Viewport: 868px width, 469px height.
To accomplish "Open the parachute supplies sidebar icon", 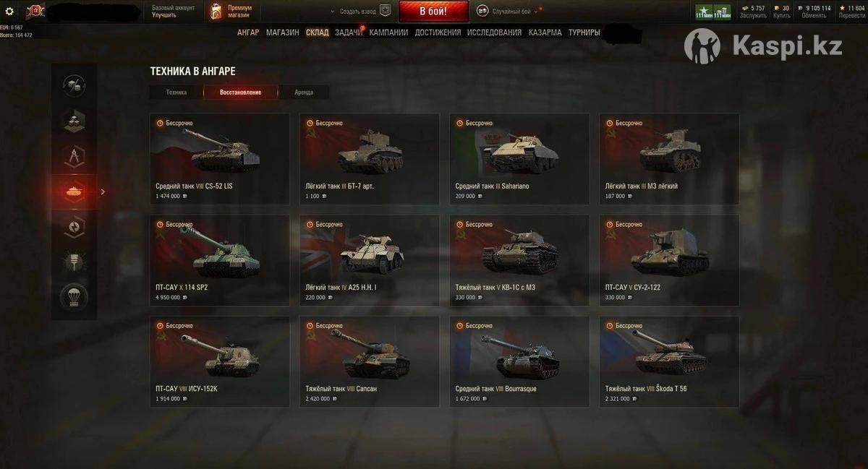I will pos(75,296).
